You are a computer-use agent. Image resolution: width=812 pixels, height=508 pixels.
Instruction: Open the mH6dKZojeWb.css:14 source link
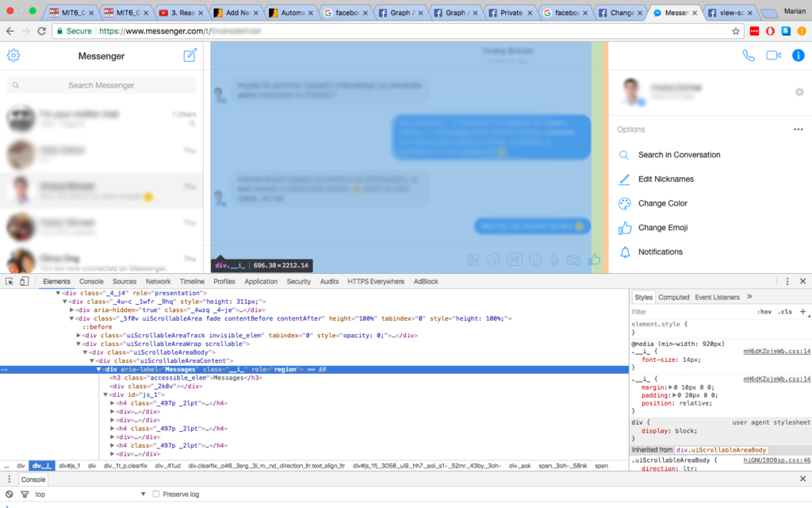(x=776, y=350)
